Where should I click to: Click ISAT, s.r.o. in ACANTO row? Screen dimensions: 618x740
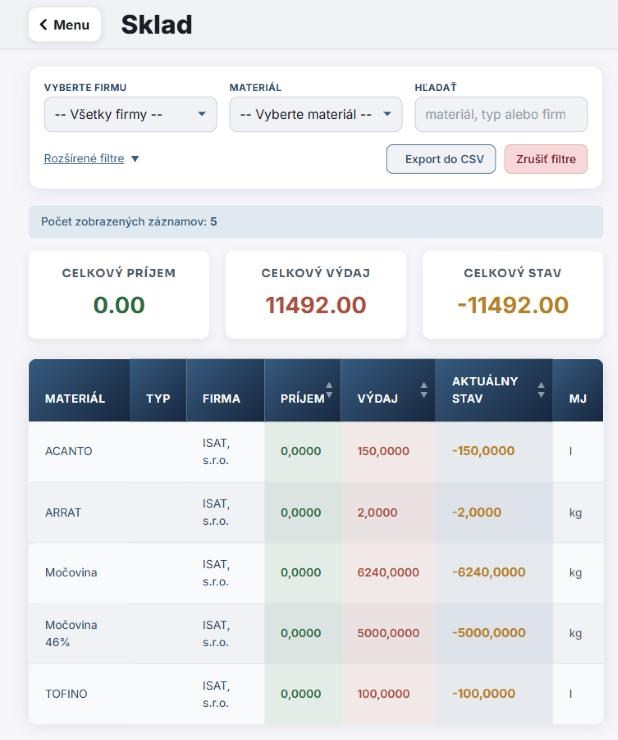pyautogui.click(x=216, y=452)
